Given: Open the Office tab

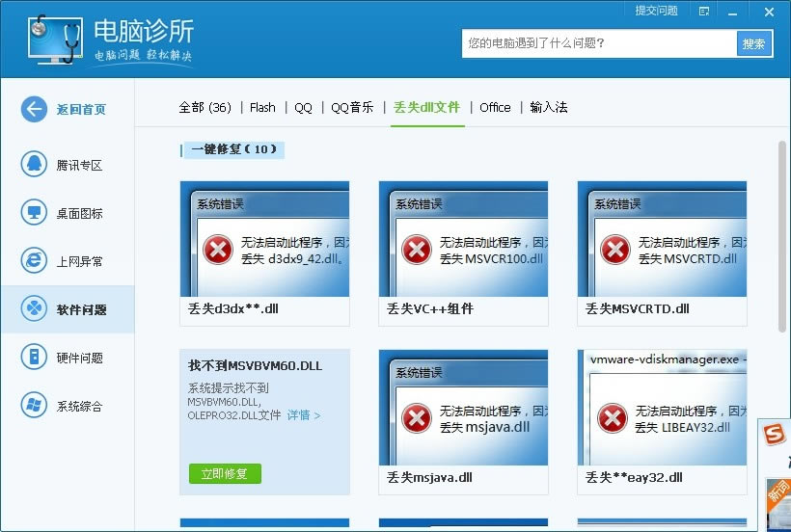Looking at the screenshot, I should (x=495, y=107).
